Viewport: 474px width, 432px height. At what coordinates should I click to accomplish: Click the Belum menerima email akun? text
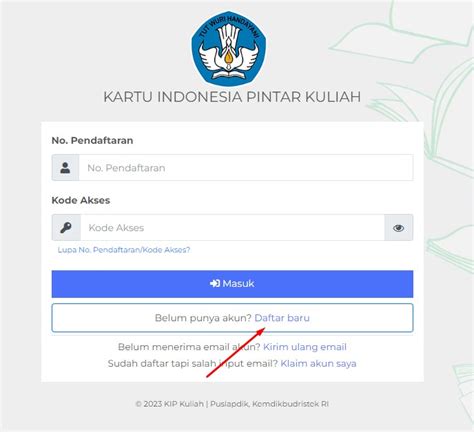tap(189, 347)
